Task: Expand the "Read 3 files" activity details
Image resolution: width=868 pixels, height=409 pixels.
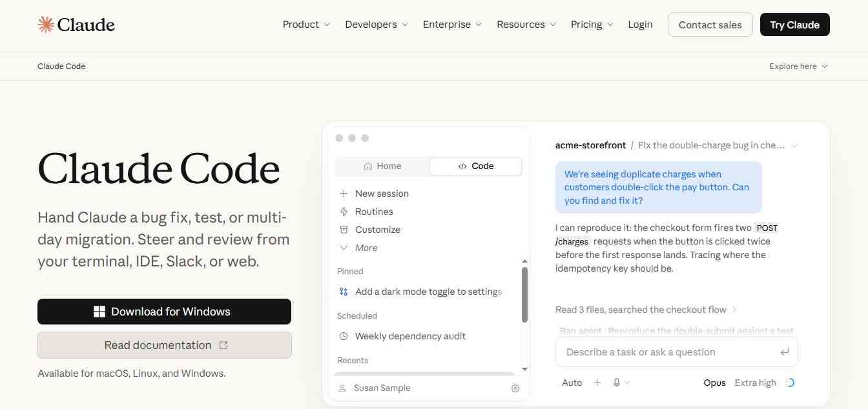Action: 646,310
